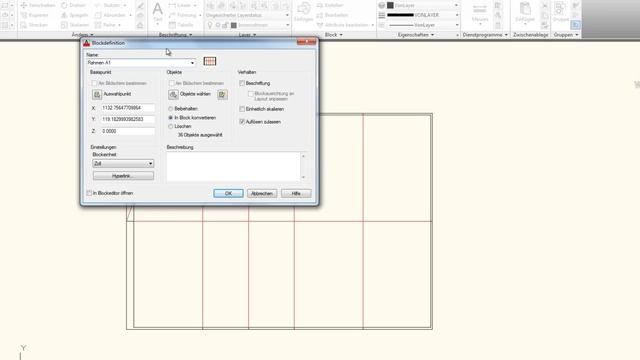This screenshot has height=360, width=640.
Task: Click the clipboard Einfügen paste icon
Action: click(x=525, y=9)
